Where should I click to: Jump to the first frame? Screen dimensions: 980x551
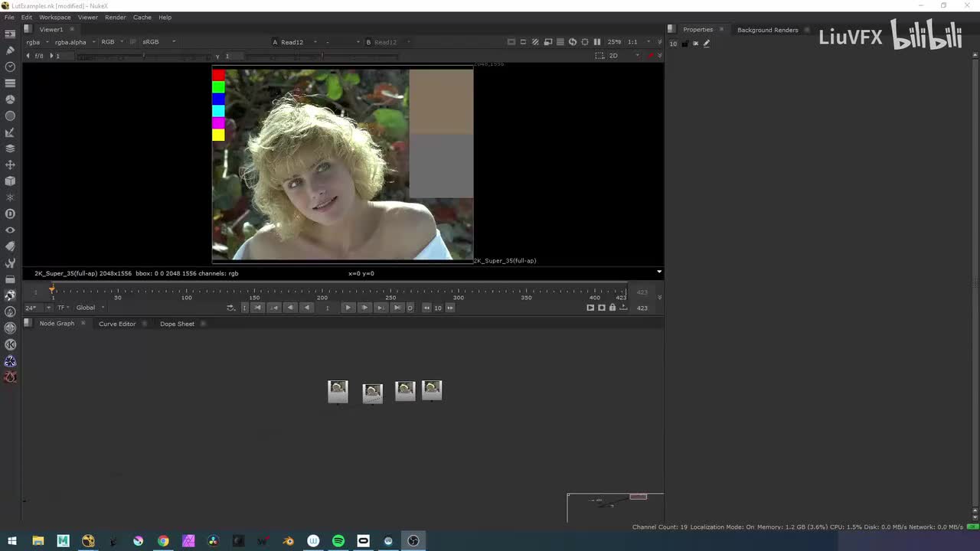(x=257, y=308)
